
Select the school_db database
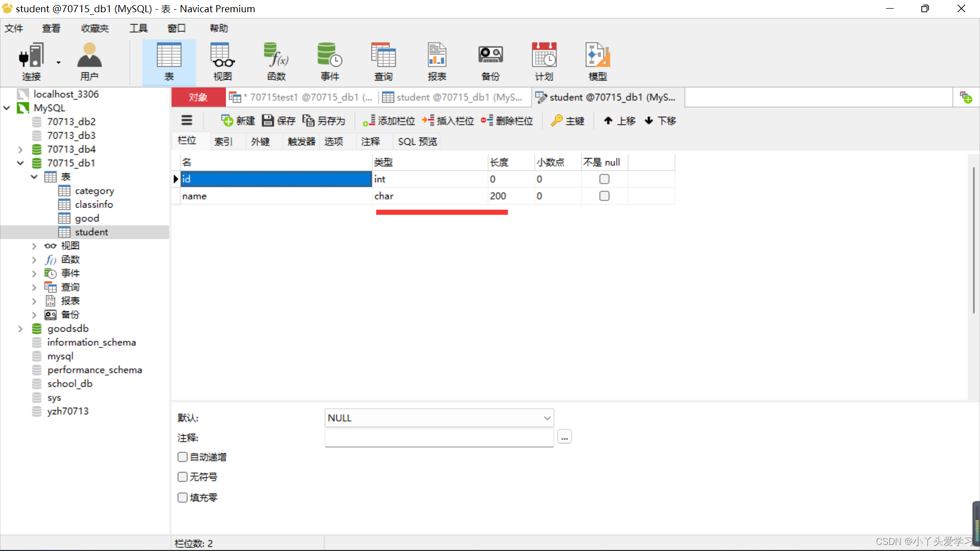click(70, 384)
